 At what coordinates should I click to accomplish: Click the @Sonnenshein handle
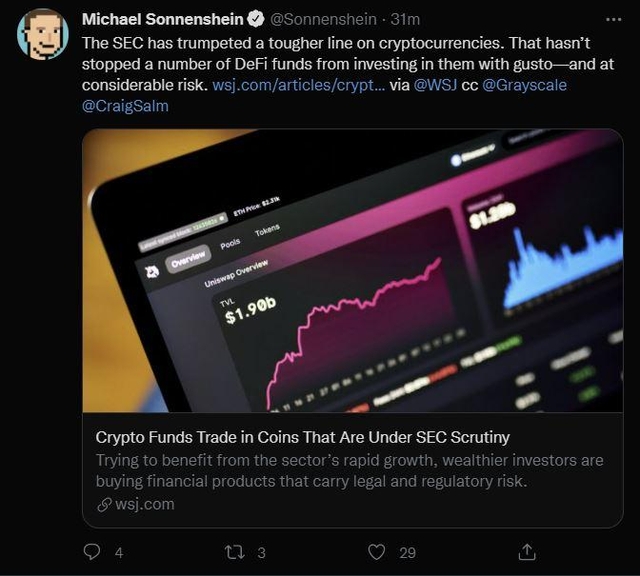coord(324,19)
